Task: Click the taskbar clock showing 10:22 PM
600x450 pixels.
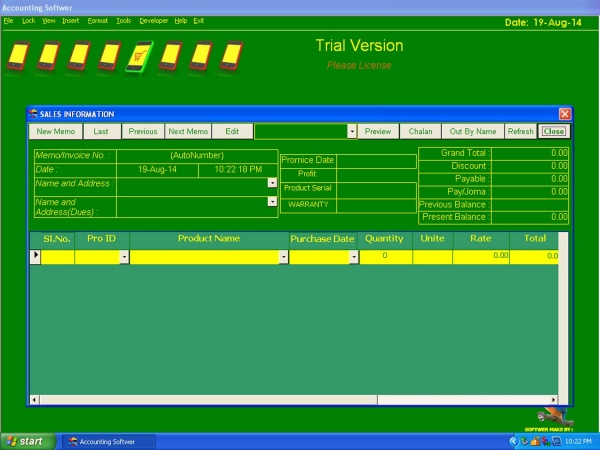Action: [x=578, y=442]
